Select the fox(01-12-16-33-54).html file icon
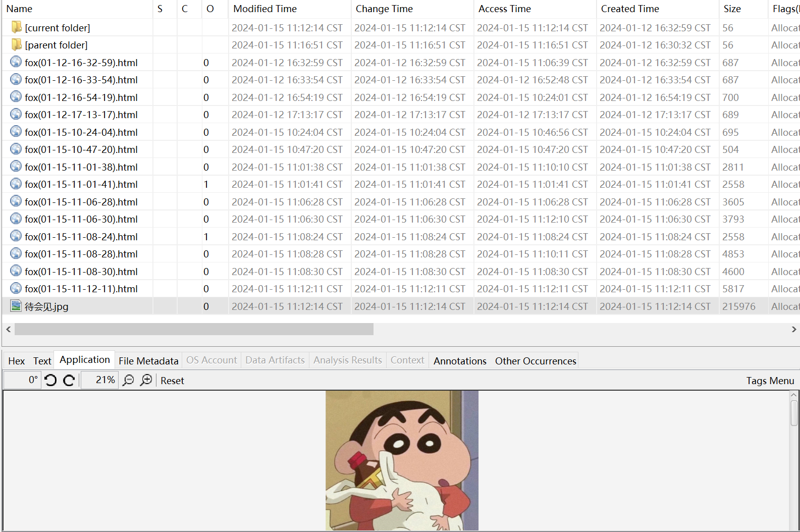 click(16, 80)
